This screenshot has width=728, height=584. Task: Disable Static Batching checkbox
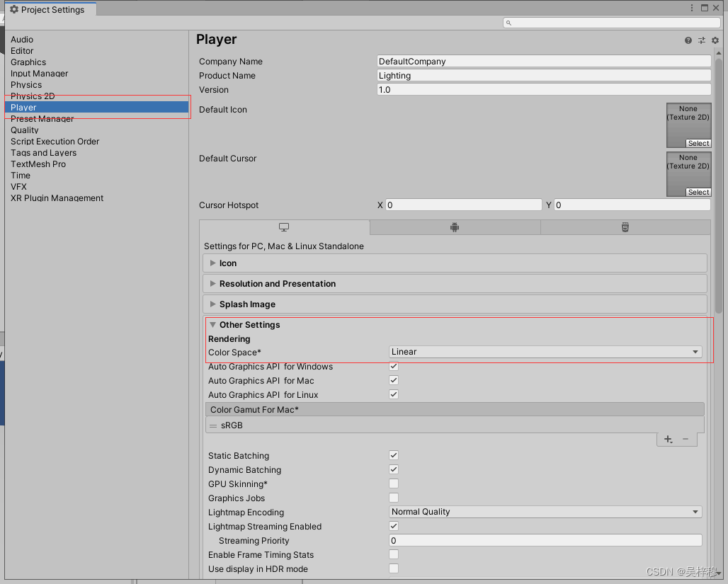(394, 455)
